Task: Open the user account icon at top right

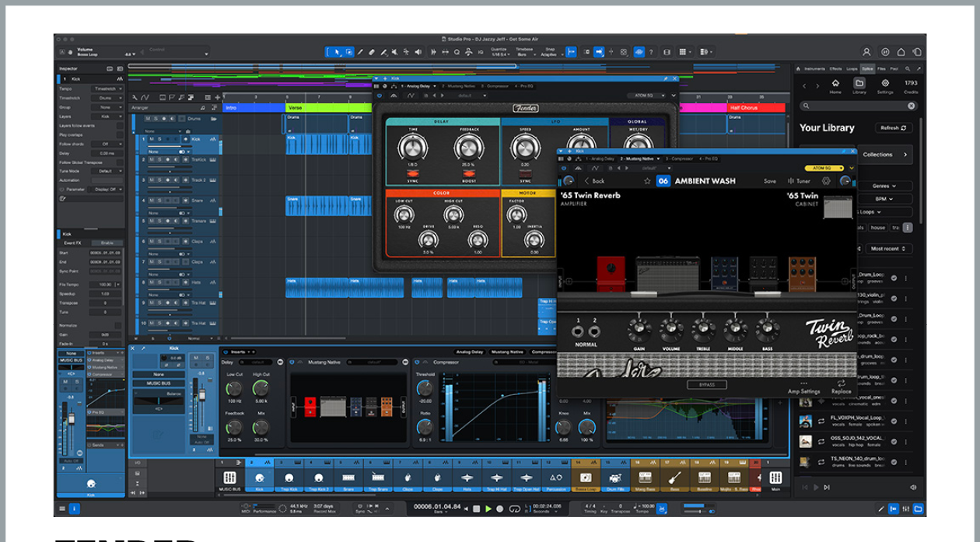Action: pyautogui.click(x=866, y=52)
